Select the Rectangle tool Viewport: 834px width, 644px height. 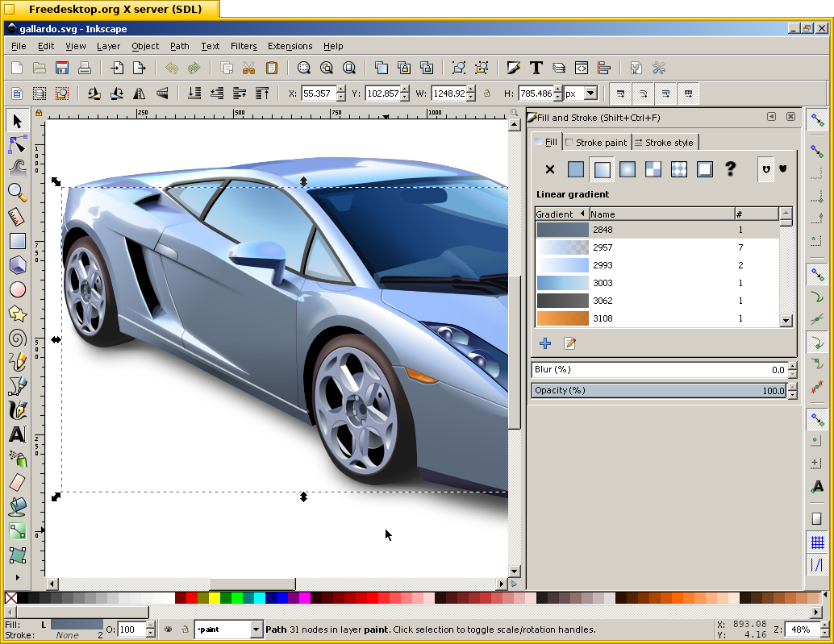(18, 241)
